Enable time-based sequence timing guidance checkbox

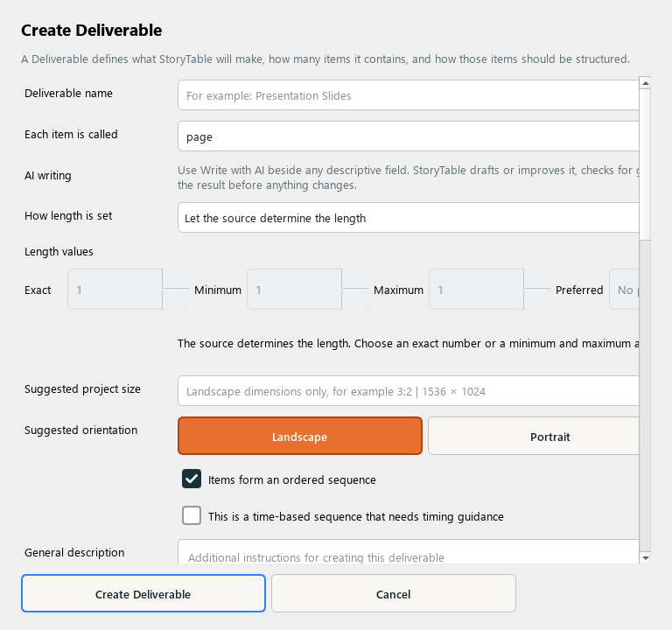click(192, 515)
